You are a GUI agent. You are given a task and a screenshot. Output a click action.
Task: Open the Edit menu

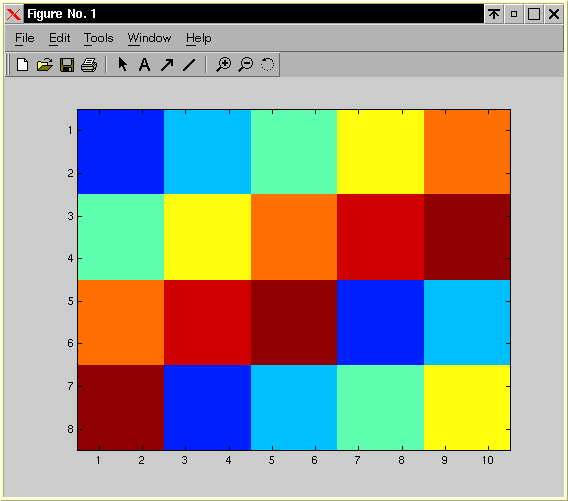(59, 38)
